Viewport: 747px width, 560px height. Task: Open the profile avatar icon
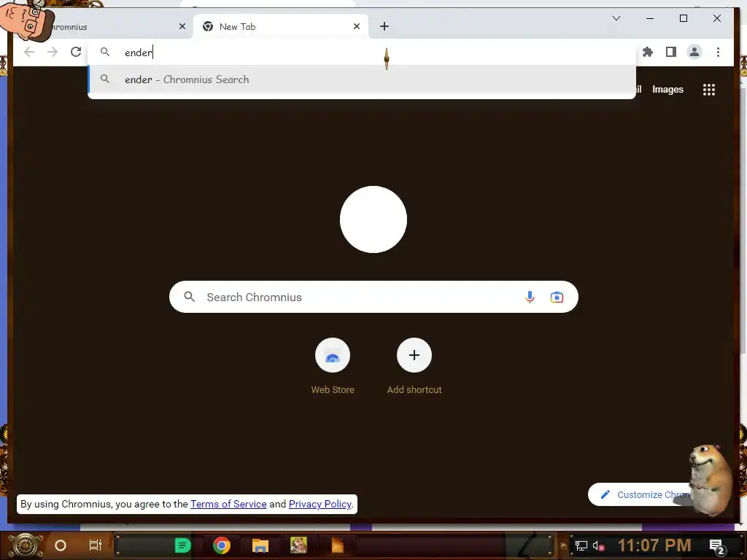tap(694, 52)
